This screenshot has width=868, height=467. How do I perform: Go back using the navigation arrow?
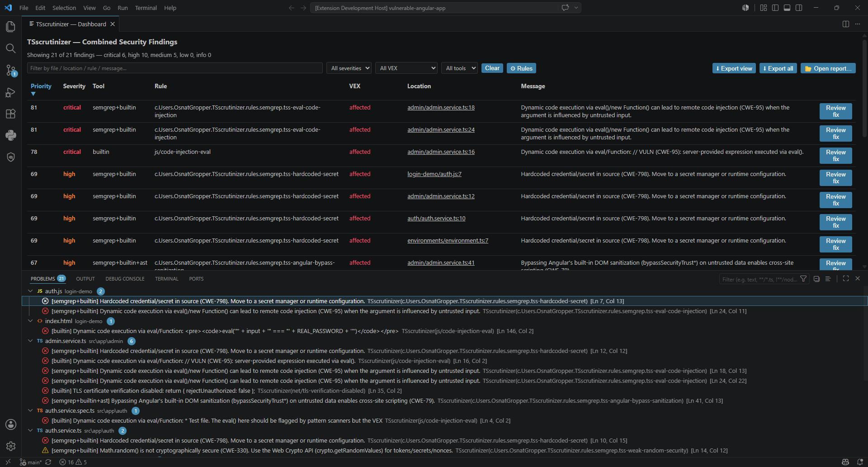[x=292, y=8]
